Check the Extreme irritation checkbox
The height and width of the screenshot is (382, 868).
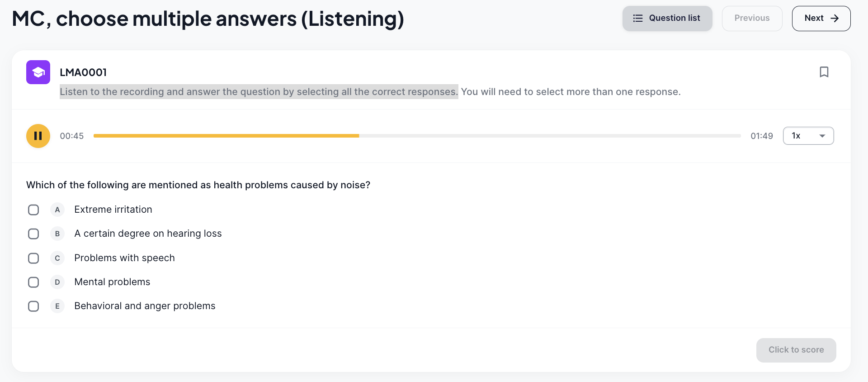point(33,210)
